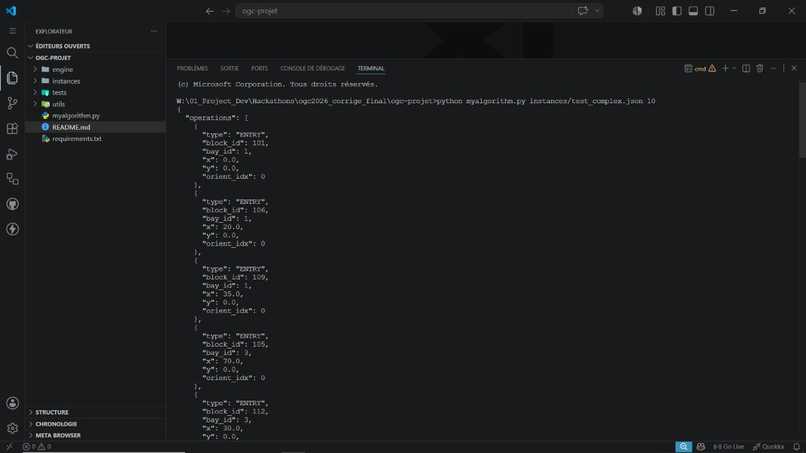Click the python myalgorithm.py command line
806x453 pixels.
546,101
